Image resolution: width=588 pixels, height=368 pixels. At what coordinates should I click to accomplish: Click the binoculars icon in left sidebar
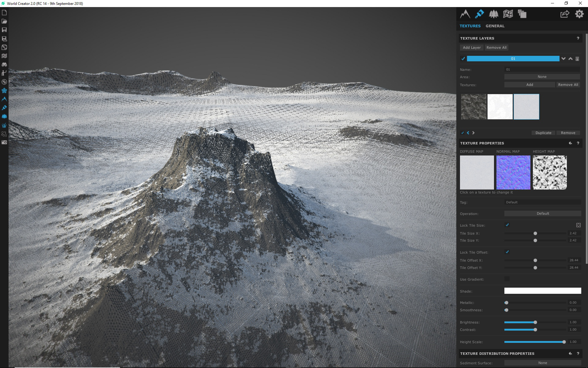point(4,65)
